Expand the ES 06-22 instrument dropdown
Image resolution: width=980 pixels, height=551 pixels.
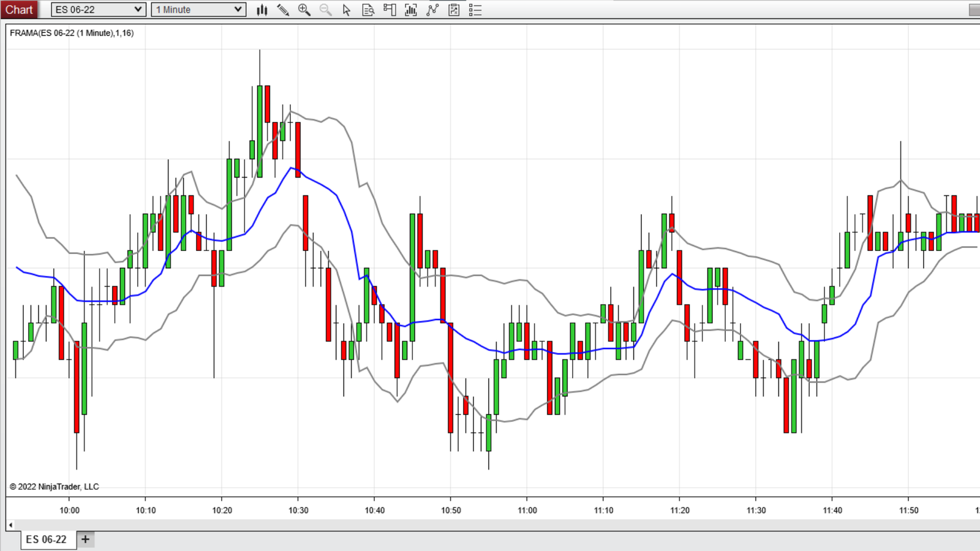(138, 10)
